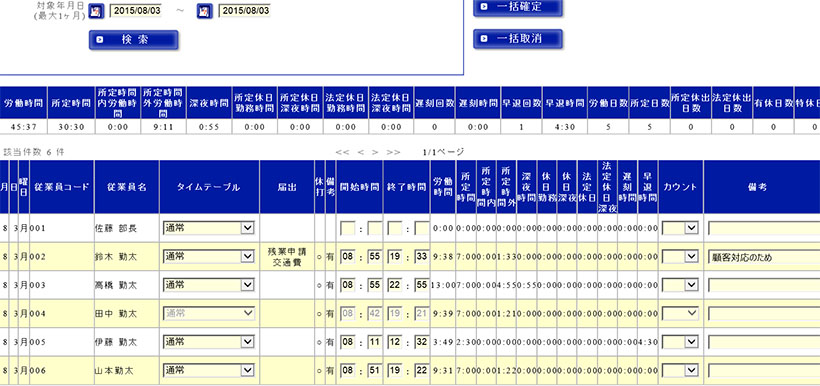Click the 備考 remarks field containing 顧客対応のため
This screenshot has height=386, width=820.
pyautogui.click(x=764, y=257)
